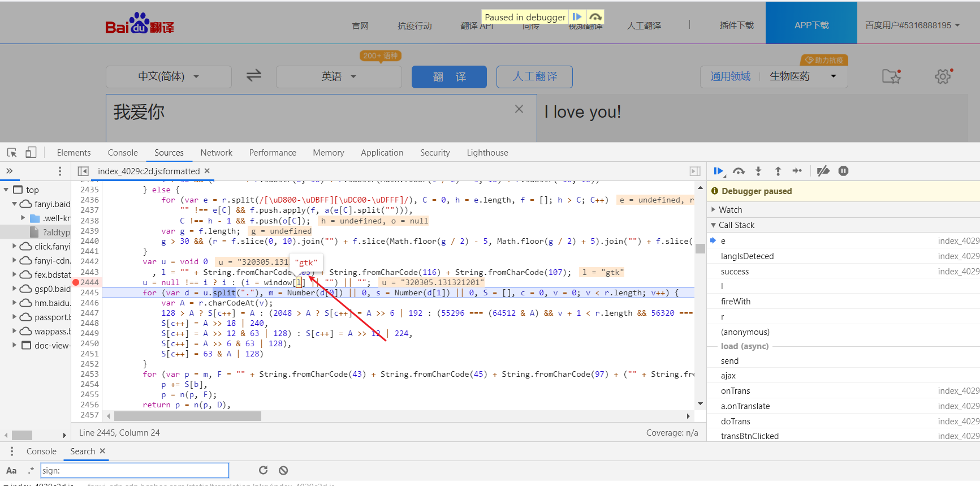Screen dimensions: 980x486
Task: Switch to the Elements tab
Action: point(74,153)
